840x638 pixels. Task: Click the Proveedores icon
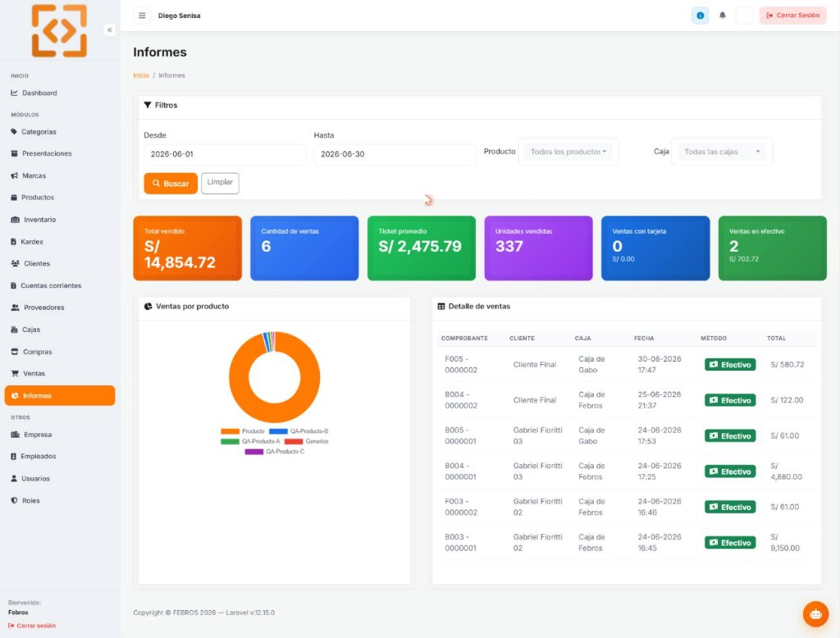click(x=15, y=308)
